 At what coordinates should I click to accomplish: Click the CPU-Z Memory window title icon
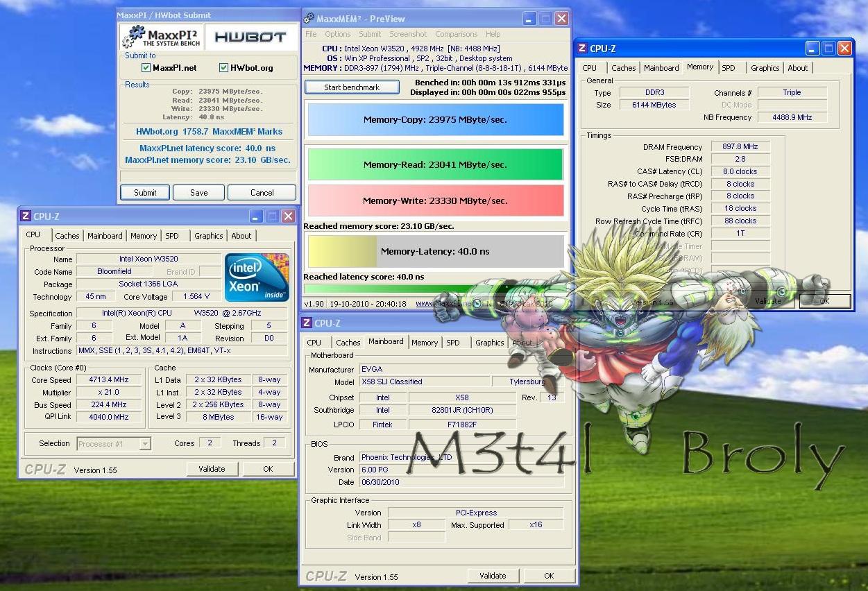[x=581, y=49]
